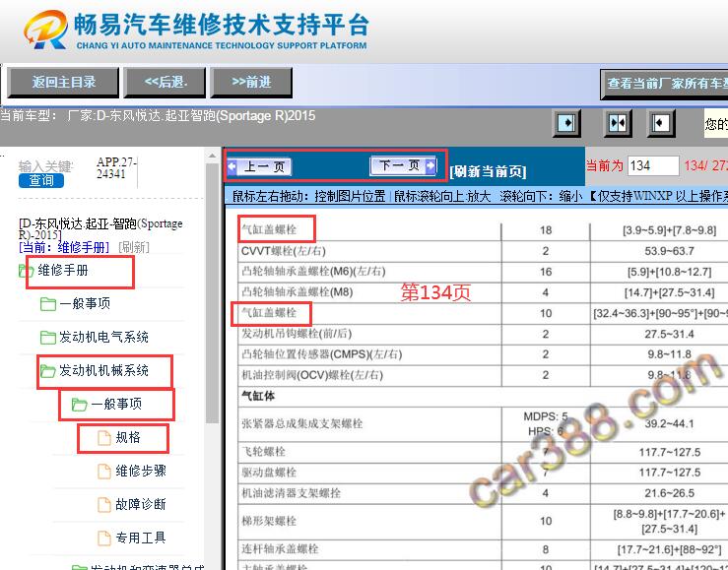Viewport: 728px width, 570px height.
Task: Select the 维修手册 tree item
Action: [x=63, y=270]
